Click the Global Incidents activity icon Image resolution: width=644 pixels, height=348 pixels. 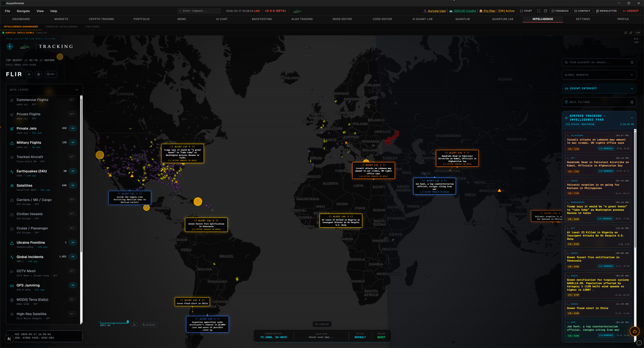12,257
